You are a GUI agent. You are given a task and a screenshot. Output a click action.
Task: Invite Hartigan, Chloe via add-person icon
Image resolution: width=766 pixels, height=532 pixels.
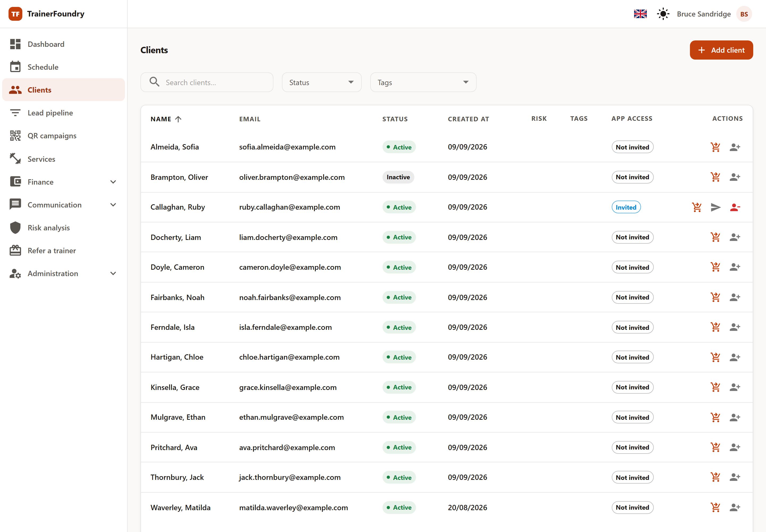(735, 357)
